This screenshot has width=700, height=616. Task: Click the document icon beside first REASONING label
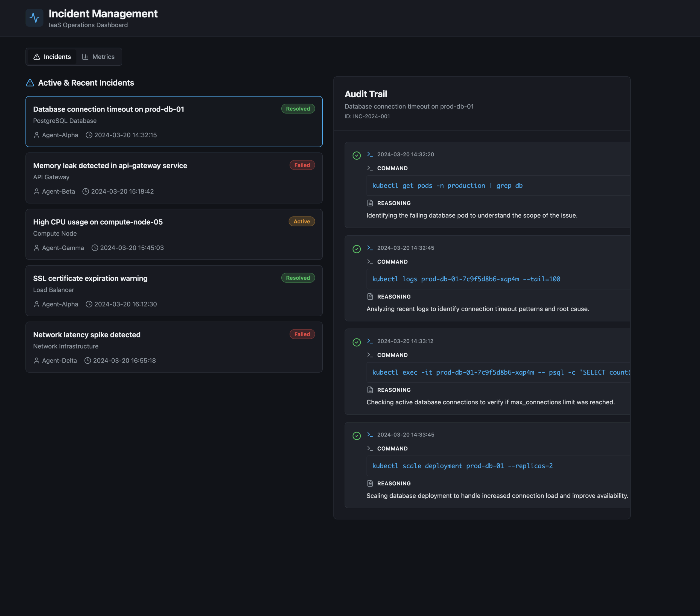point(370,203)
